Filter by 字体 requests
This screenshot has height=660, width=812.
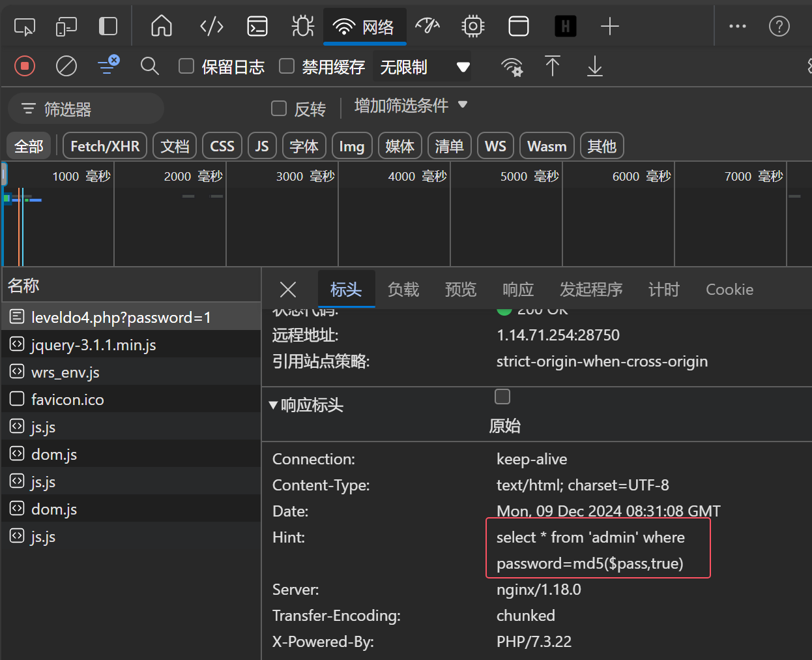click(304, 146)
